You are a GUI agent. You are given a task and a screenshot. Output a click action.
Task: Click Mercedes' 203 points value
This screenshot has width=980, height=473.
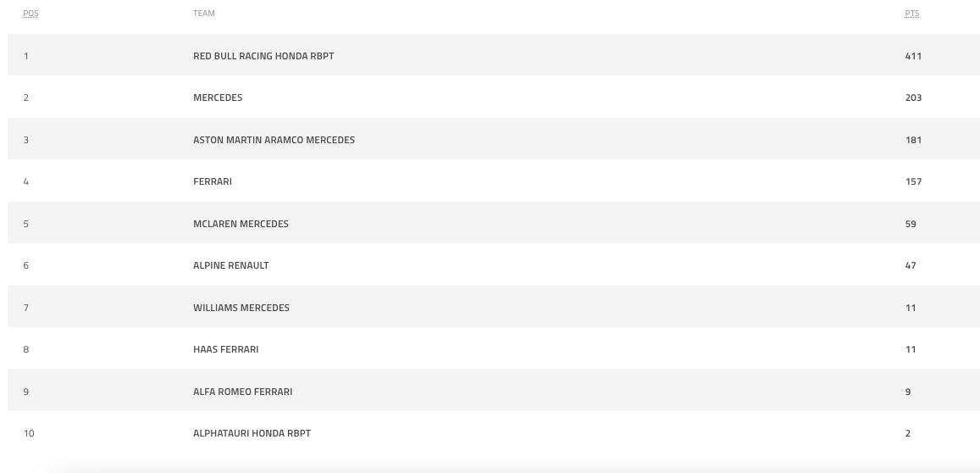click(913, 97)
